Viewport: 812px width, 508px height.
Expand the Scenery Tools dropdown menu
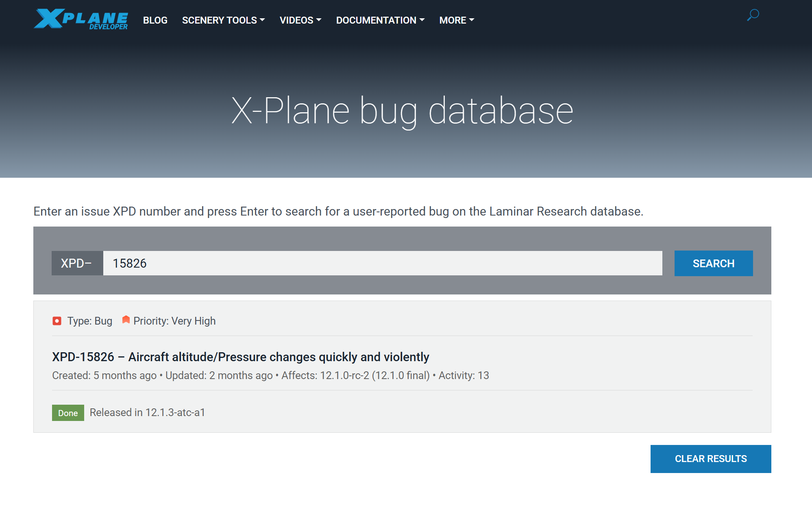223,20
